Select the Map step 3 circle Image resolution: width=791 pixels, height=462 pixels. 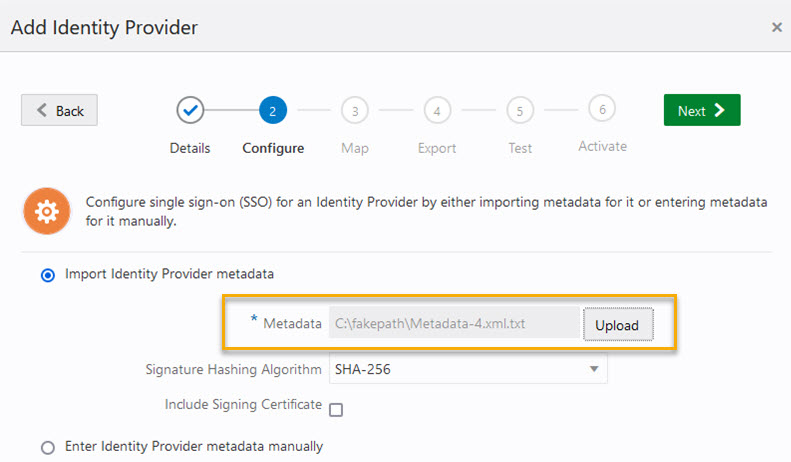point(354,110)
